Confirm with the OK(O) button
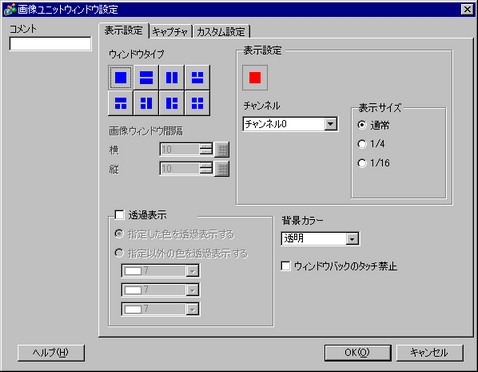The height and width of the screenshot is (372, 478). click(x=357, y=353)
